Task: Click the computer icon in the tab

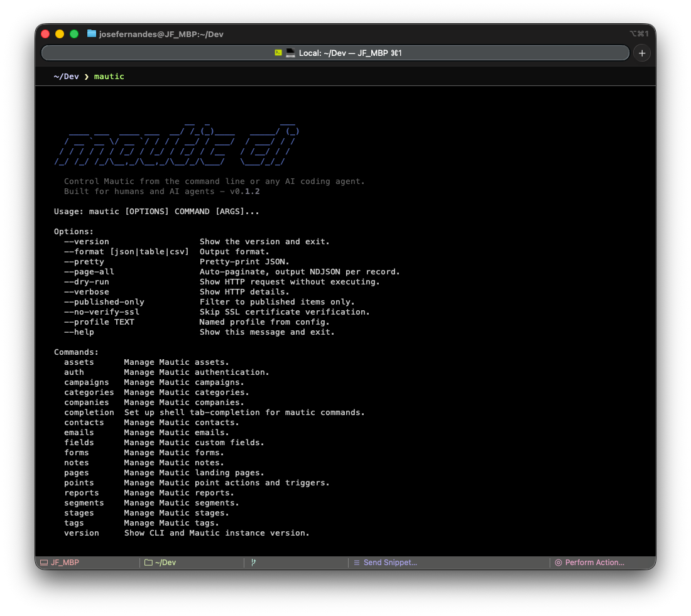Action: [x=290, y=53]
